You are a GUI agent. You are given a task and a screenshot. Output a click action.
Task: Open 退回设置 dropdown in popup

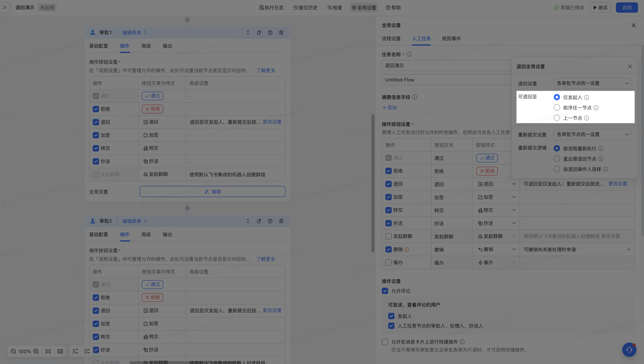593,83
